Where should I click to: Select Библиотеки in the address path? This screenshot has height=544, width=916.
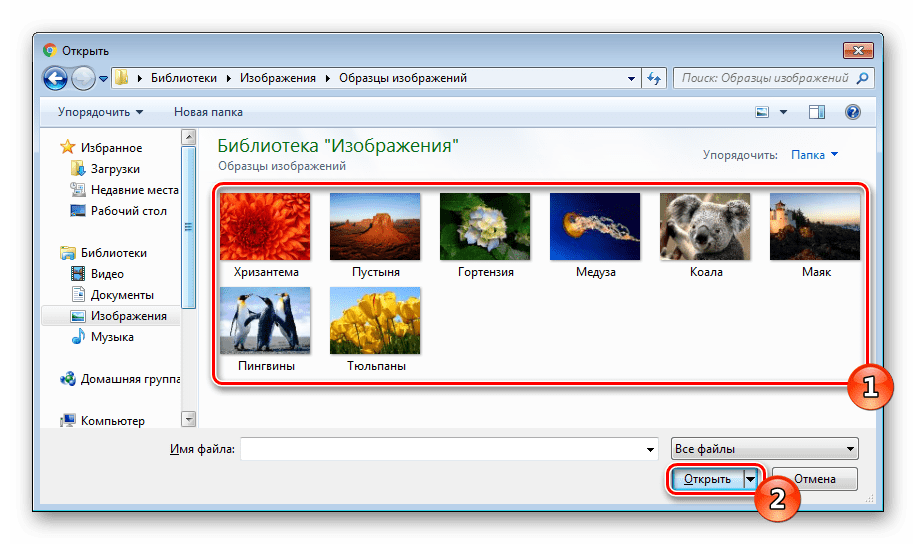coord(183,78)
